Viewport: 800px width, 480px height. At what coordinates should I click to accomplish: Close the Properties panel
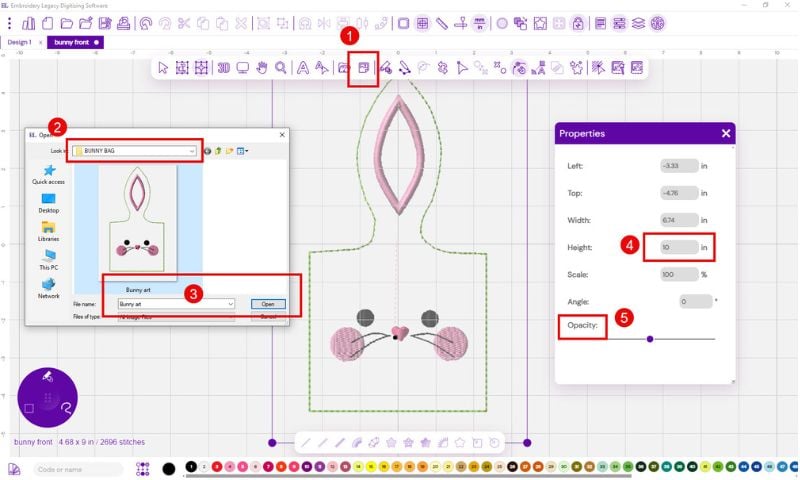click(725, 133)
